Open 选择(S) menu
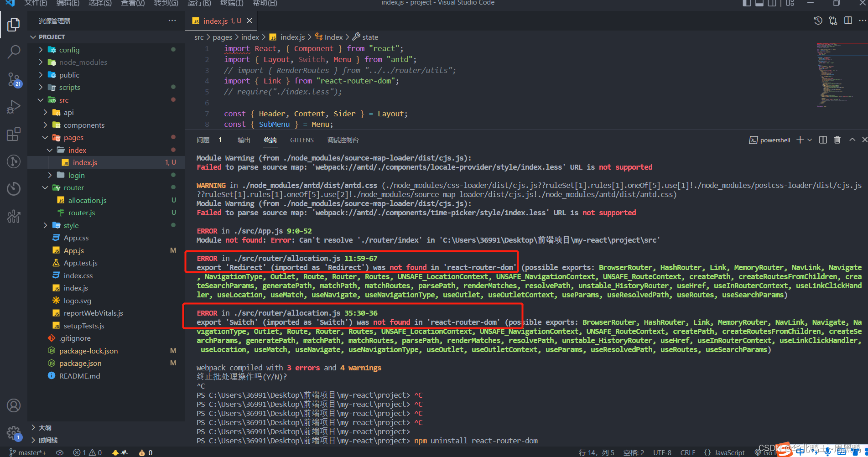This screenshot has height=457, width=868. point(100,3)
